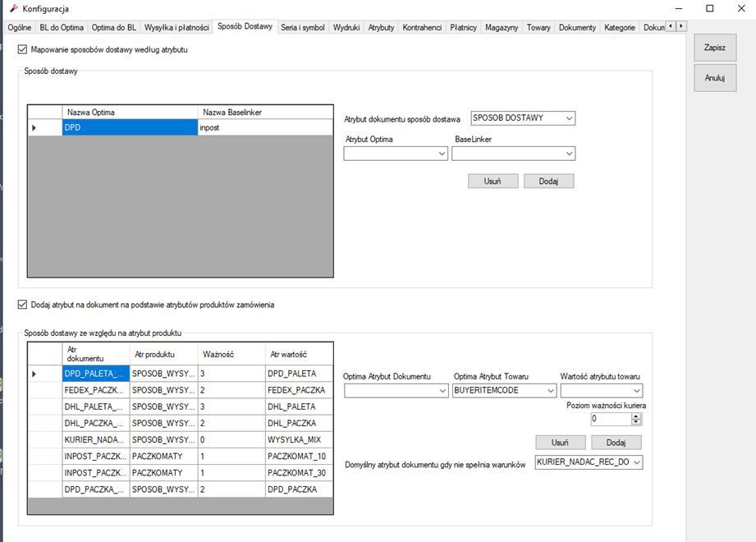
Task: Select the DHL_PACZKA value cell
Action: tap(299, 424)
